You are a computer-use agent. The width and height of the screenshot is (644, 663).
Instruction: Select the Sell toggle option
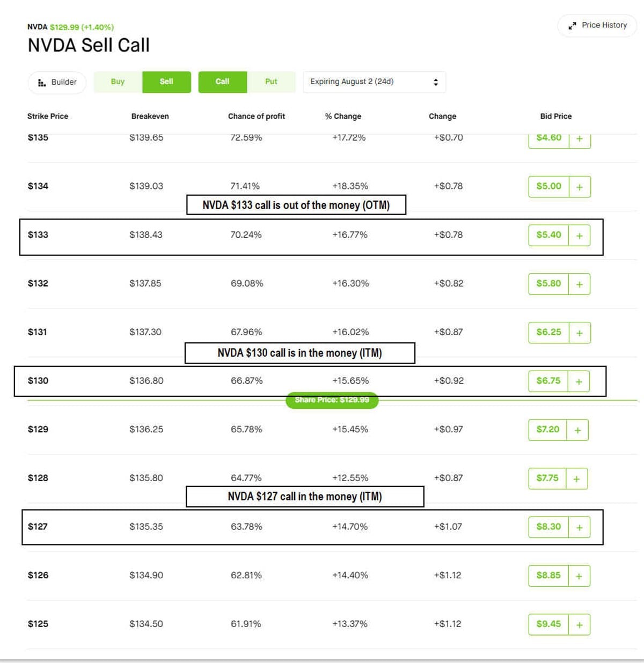[166, 82]
